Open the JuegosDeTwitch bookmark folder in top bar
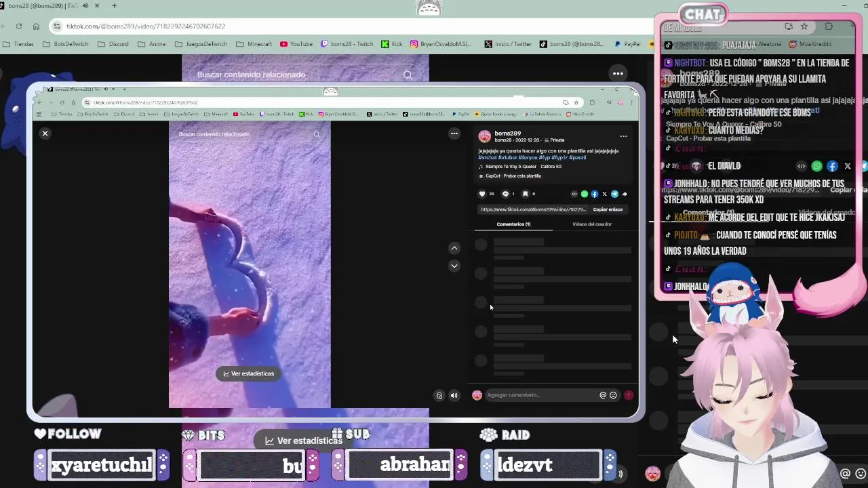The width and height of the screenshot is (868, 488). point(201,44)
